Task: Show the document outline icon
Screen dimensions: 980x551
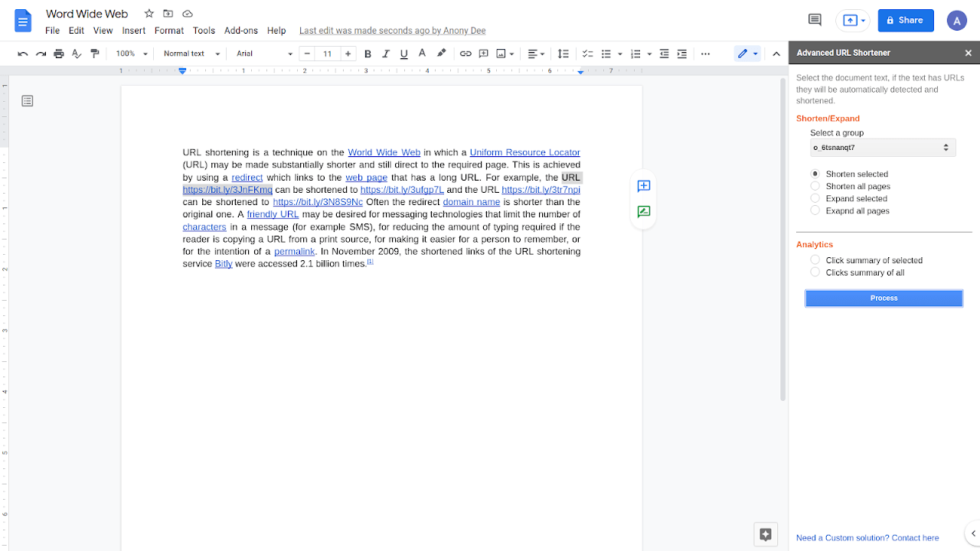Action: pos(28,101)
